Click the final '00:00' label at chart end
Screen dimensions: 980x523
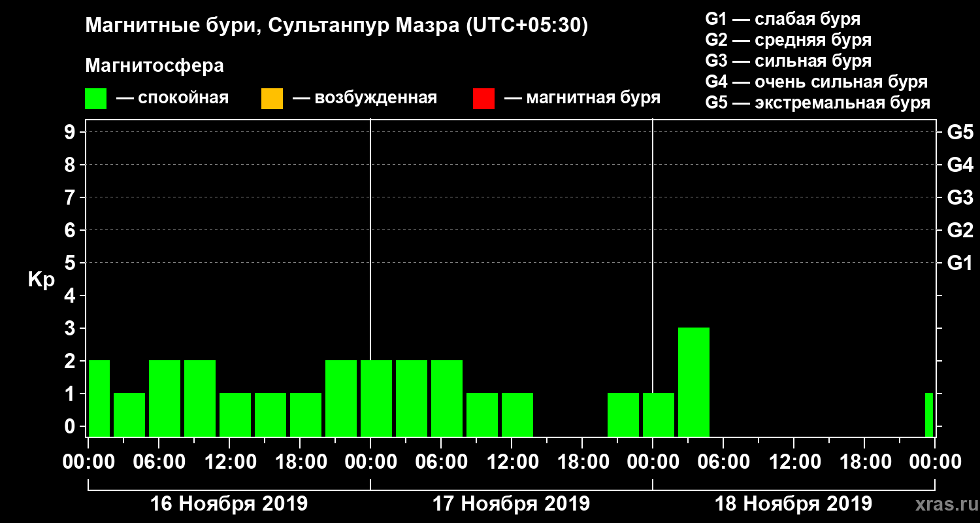click(935, 462)
